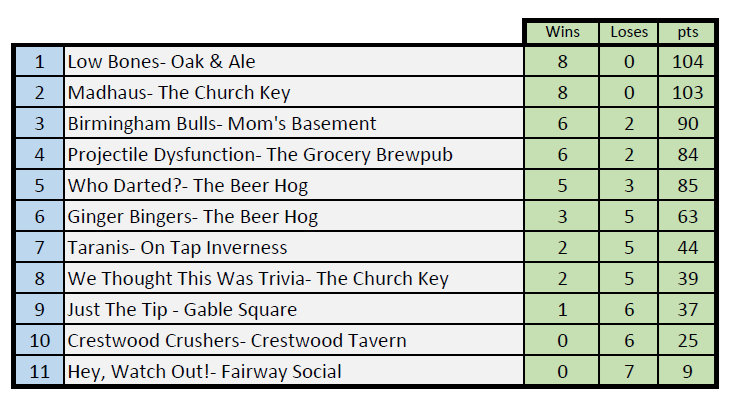Select Projectile Dysfunction team name cell
733x405 pixels.
294,154
